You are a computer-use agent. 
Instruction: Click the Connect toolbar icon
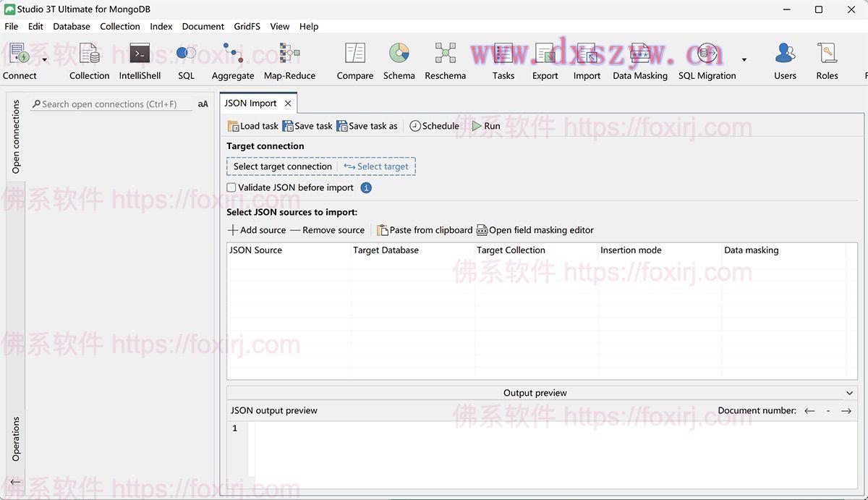tap(20, 61)
